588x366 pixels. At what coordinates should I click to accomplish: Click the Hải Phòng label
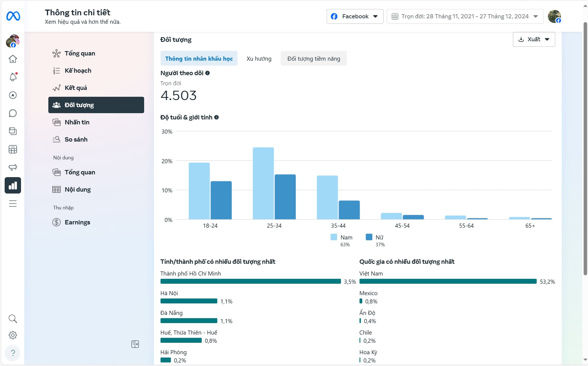pos(174,352)
